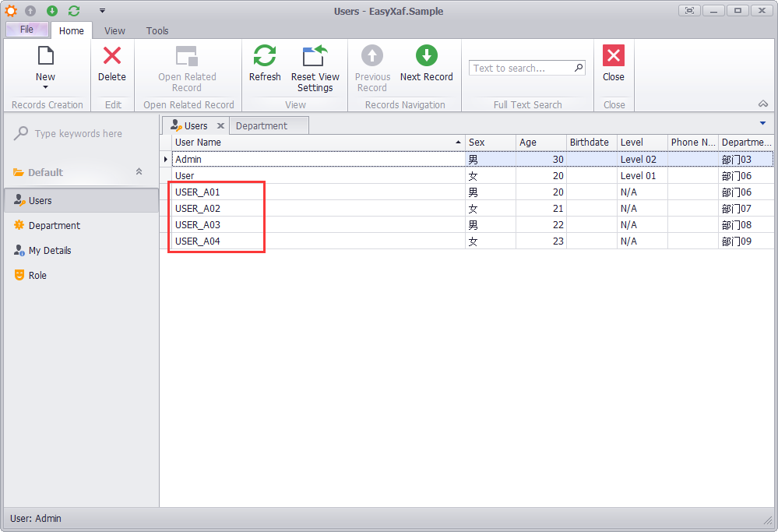Select Role in navigation panel

pos(37,276)
